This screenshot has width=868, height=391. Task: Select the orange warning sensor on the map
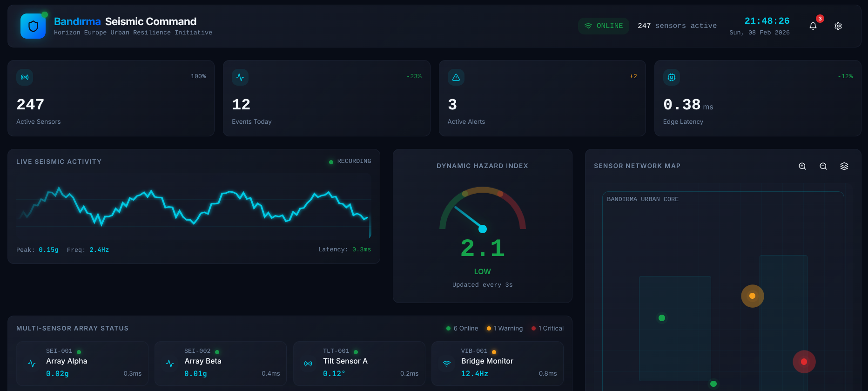(752, 296)
